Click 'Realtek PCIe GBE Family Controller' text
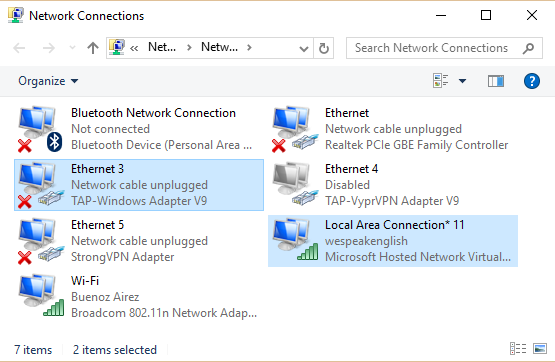Image resolution: width=555 pixels, height=362 pixels. [417, 145]
